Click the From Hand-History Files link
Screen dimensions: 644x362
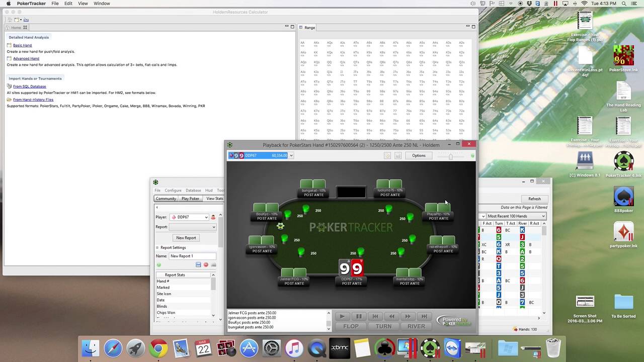pyautogui.click(x=33, y=100)
